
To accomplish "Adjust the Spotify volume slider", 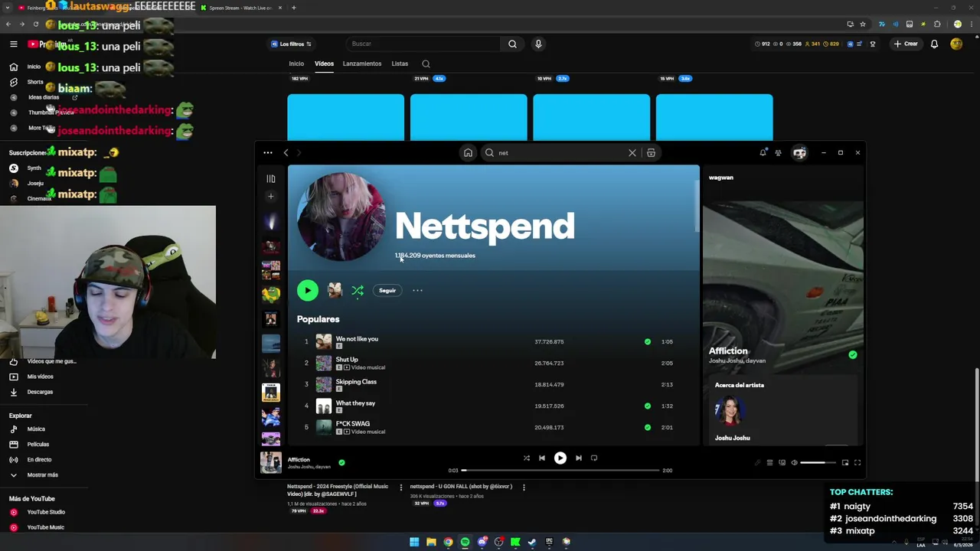I will click(818, 462).
